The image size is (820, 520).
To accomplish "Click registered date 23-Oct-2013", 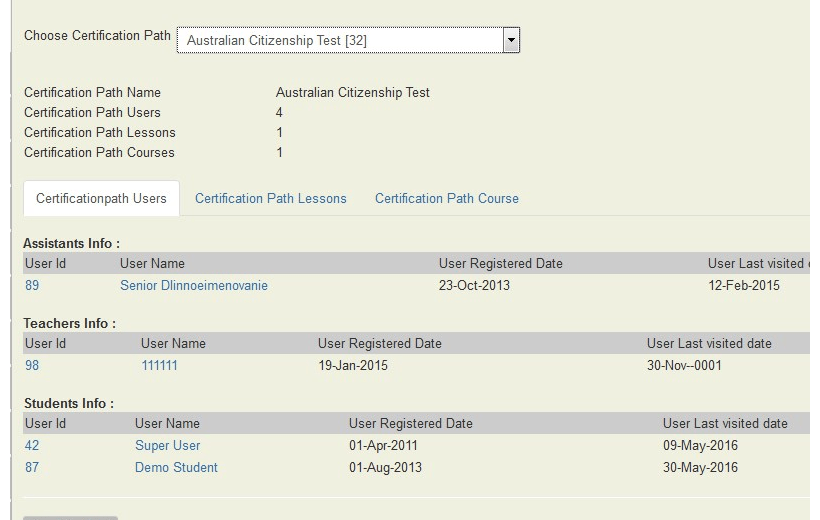I will (474, 285).
